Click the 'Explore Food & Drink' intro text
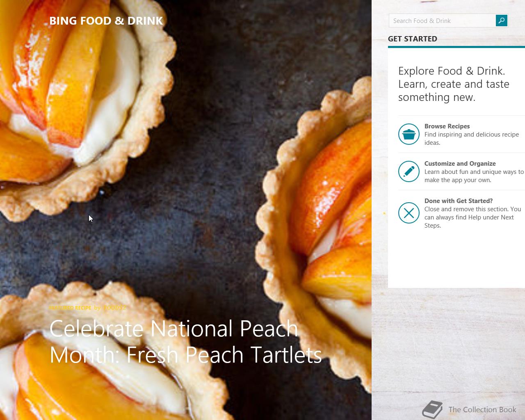Viewport: 525px width, 420px height. point(454,84)
